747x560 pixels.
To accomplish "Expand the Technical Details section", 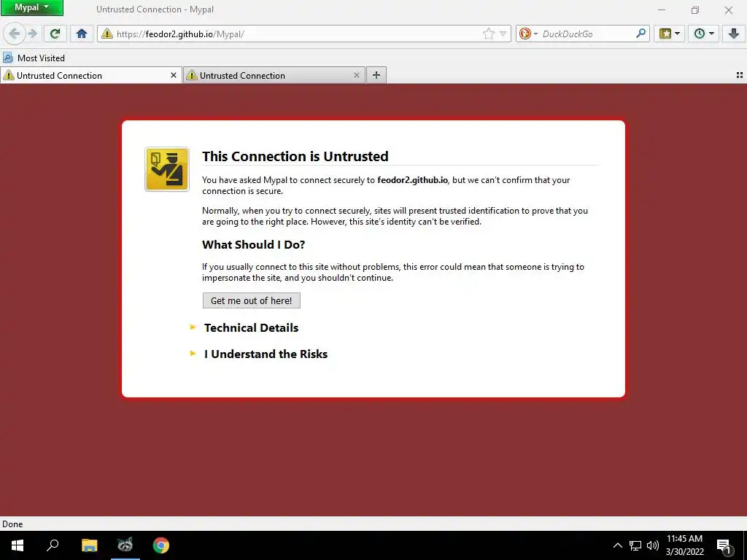I will click(x=251, y=327).
